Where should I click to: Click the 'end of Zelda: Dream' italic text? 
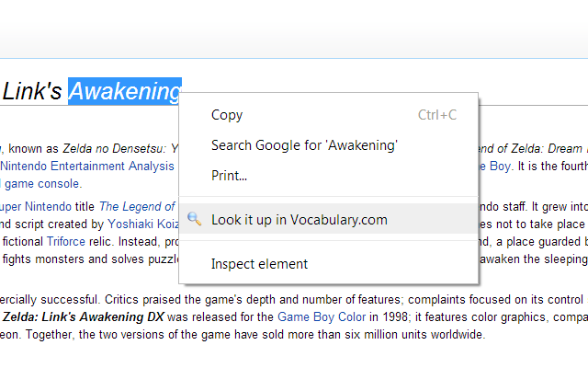(531, 149)
